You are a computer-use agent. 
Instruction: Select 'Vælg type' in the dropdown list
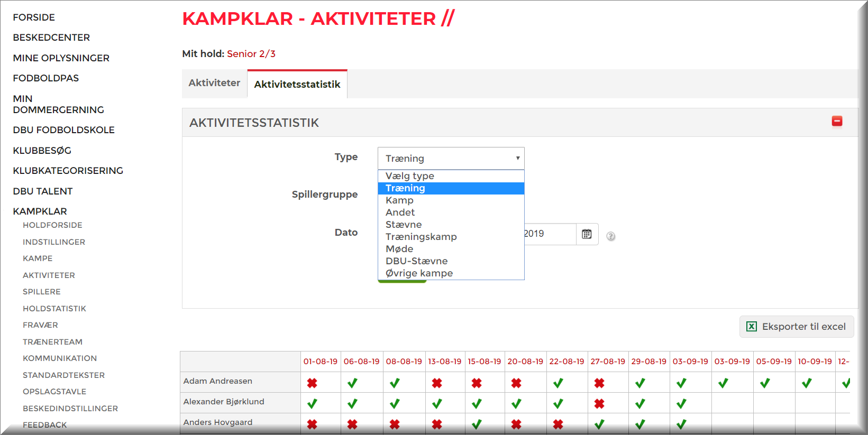(x=451, y=176)
